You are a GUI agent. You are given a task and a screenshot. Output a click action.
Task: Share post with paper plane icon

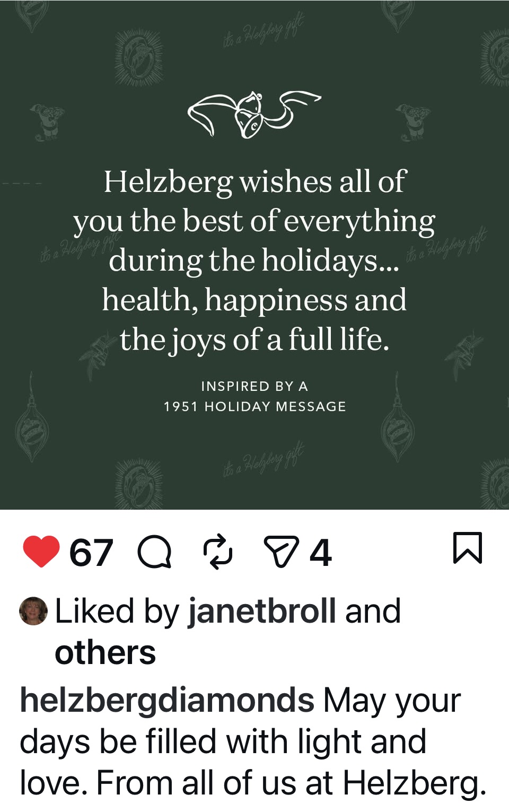(281, 552)
